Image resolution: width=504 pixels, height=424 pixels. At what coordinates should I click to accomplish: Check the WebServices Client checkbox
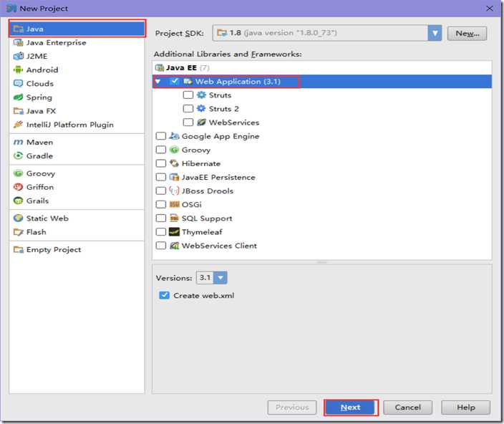pyautogui.click(x=160, y=246)
